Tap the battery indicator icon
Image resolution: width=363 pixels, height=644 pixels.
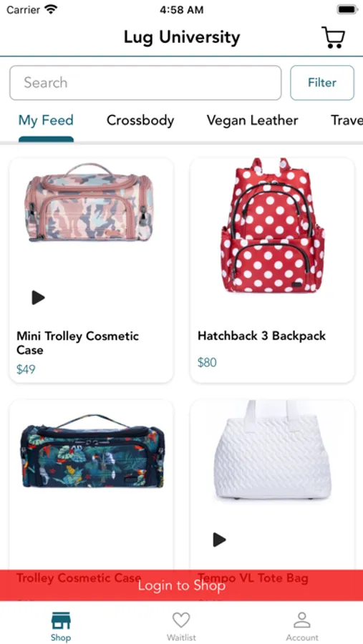pos(347,9)
